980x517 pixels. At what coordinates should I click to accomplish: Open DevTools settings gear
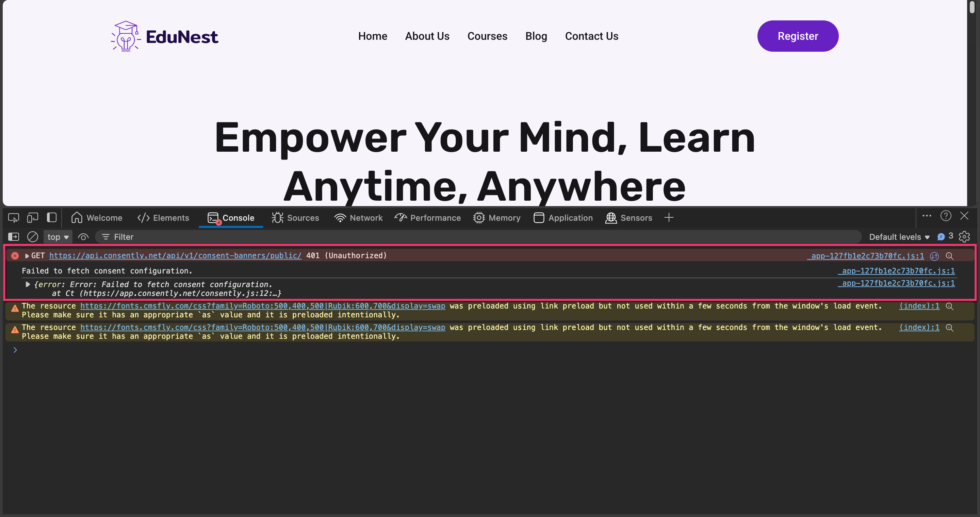(965, 236)
